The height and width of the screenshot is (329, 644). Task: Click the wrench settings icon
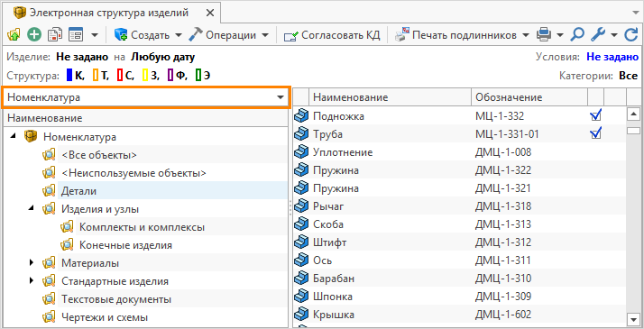point(598,35)
